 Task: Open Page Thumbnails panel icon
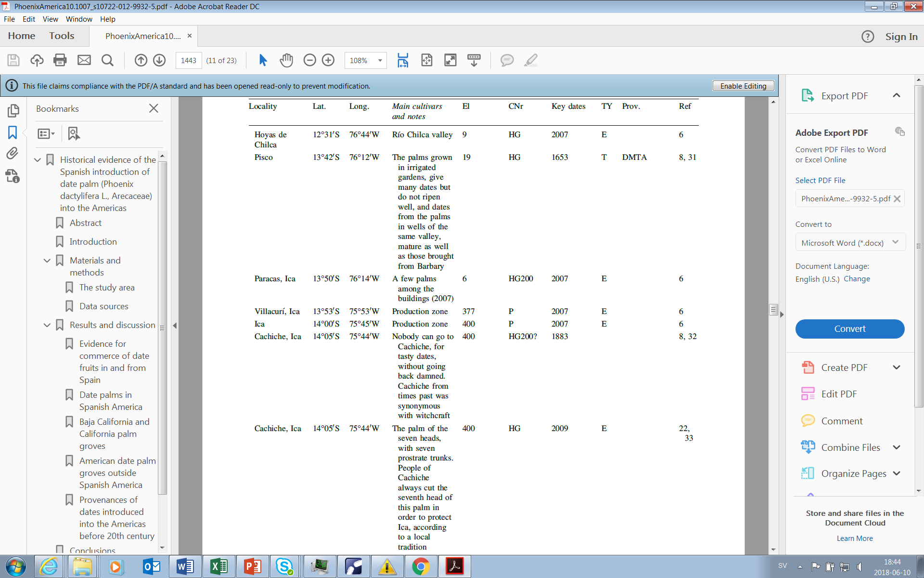pyautogui.click(x=13, y=111)
